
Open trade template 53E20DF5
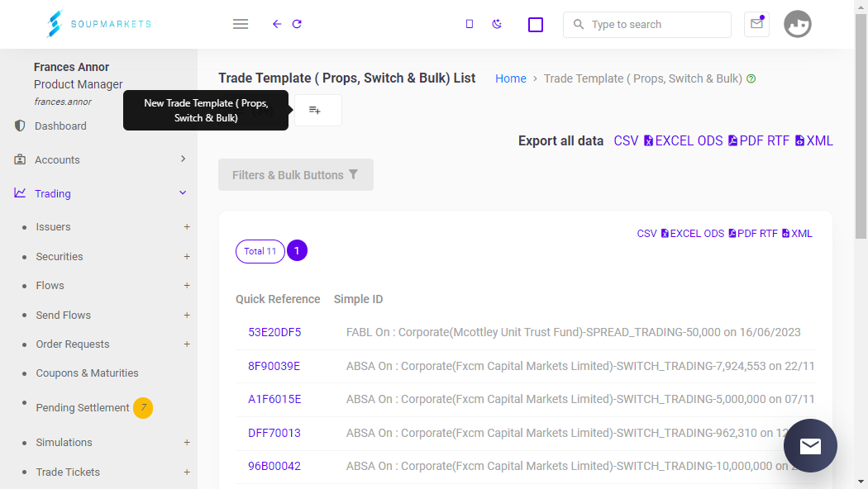pyautogui.click(x=274, y=332)
